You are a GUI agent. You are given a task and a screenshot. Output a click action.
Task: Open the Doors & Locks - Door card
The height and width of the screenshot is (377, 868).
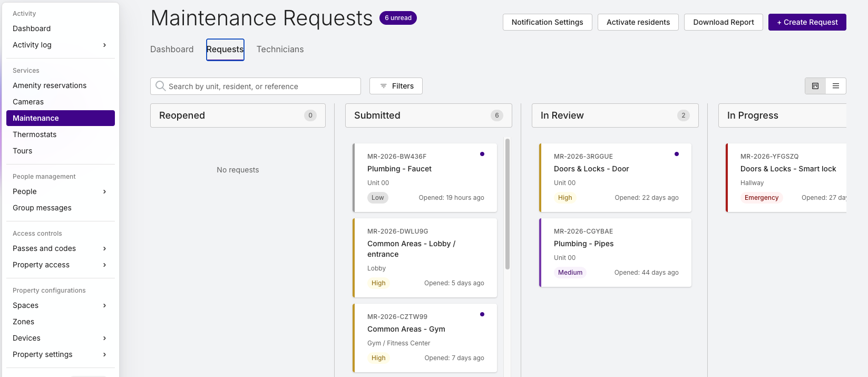[x=615, y=178]
